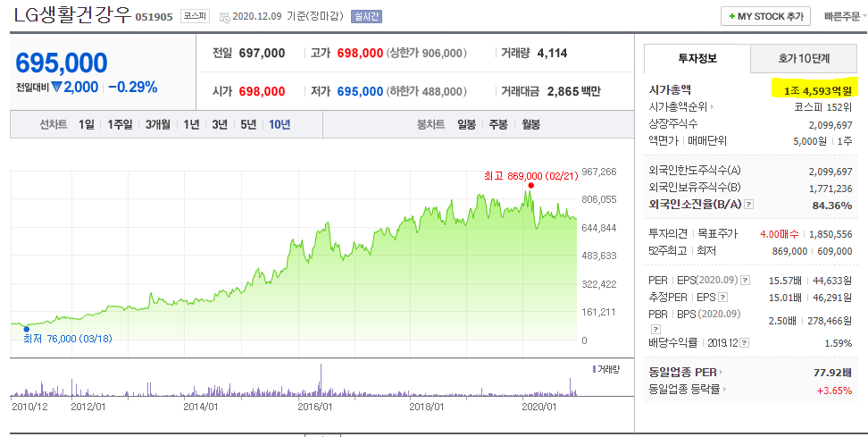The height and width of the screenshot is (437, 868).
Task: Select the 5년 line chart period
Action: pyautogui.click(x=248, y=124)
